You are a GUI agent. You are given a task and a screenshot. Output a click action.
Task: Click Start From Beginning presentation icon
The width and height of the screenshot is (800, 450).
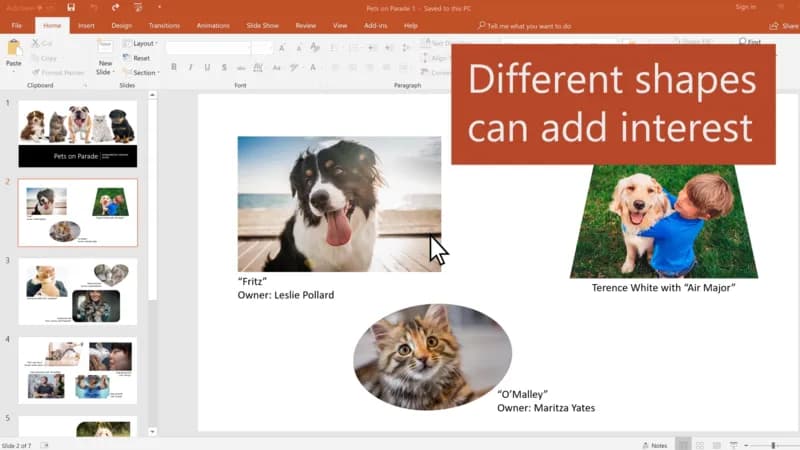[x=139, y=7]
